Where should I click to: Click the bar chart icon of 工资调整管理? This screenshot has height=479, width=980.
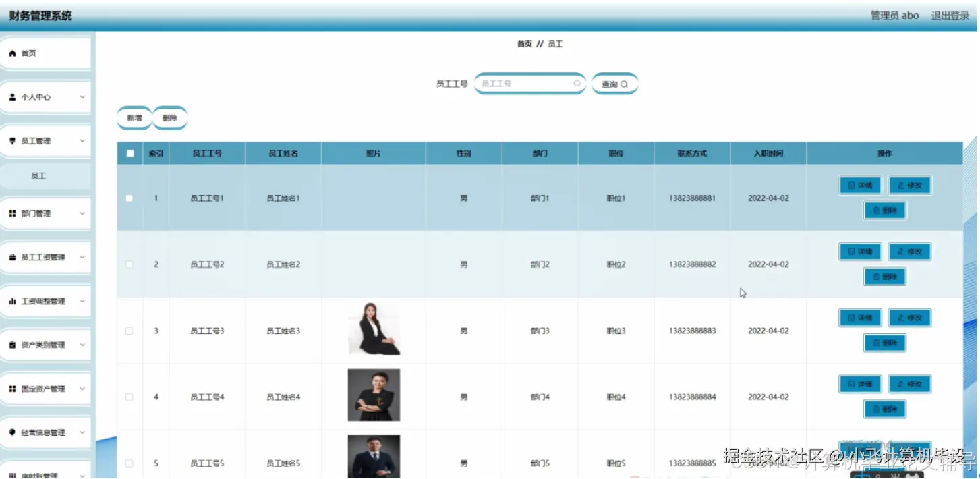coord(12,301)
